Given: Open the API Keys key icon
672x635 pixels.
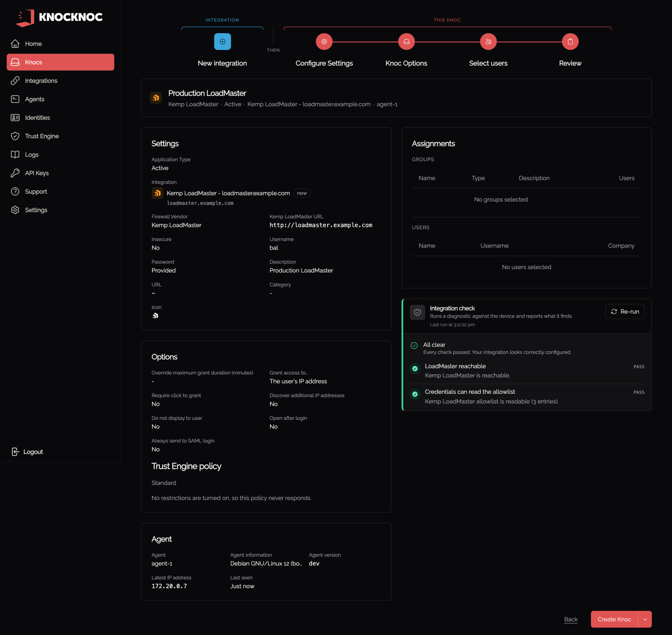Looking at the screenshot, I should [x=15, y=173].
